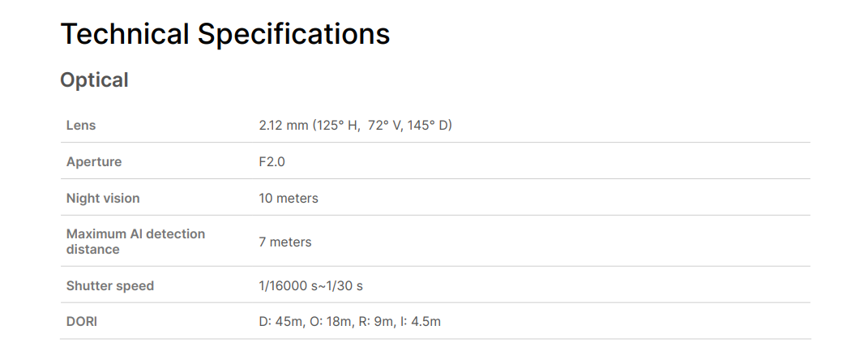Select the Lens row label
The height and width of the screenshot is (364, 868).
tap(81, 126)
